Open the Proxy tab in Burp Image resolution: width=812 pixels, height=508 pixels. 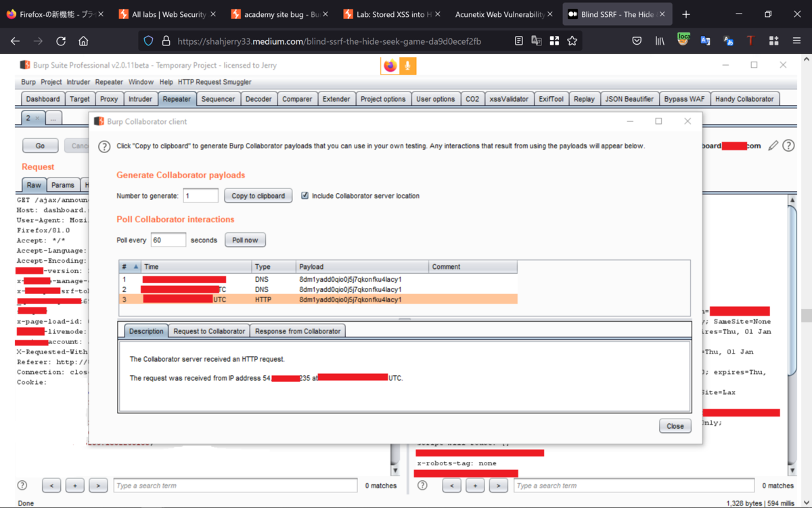[x=109, y=99]
